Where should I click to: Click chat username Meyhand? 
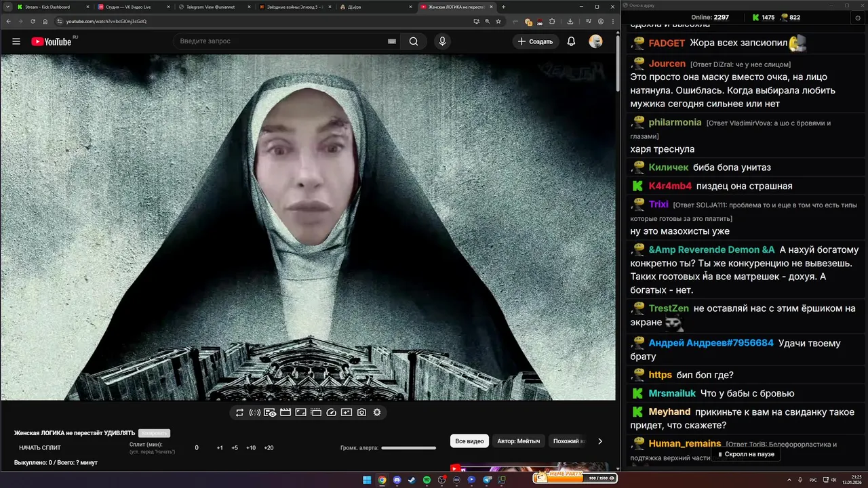[669, 411]
